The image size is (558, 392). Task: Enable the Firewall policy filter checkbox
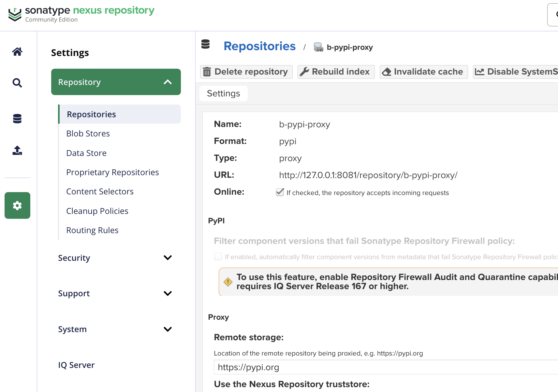click(218, 257)
